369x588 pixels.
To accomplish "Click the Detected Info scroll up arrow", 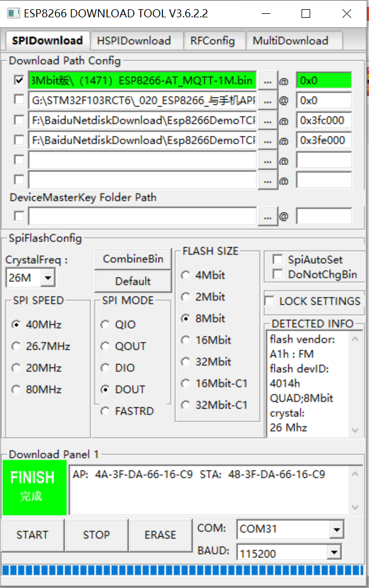I will (x=355, y=339).
